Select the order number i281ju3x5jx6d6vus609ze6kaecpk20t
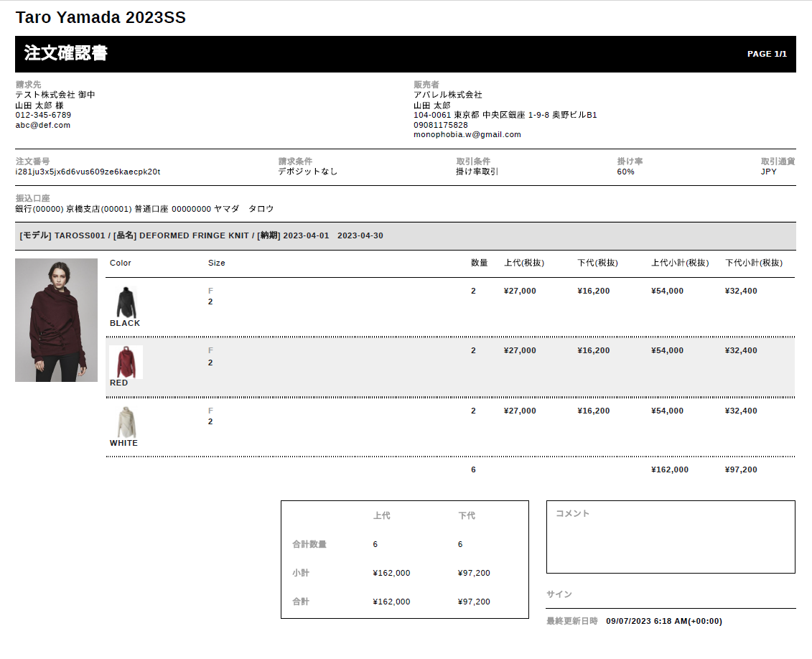 (x=88, y=172)
